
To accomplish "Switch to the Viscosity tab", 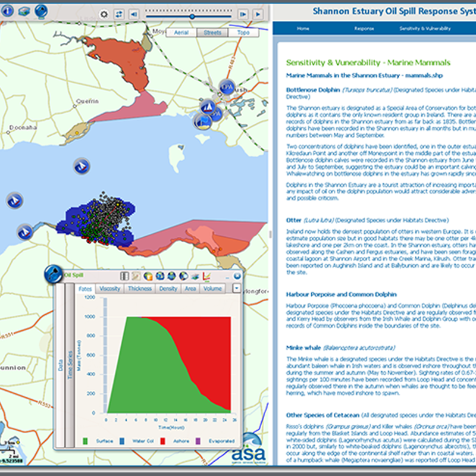I will click(x=110, y=289).
